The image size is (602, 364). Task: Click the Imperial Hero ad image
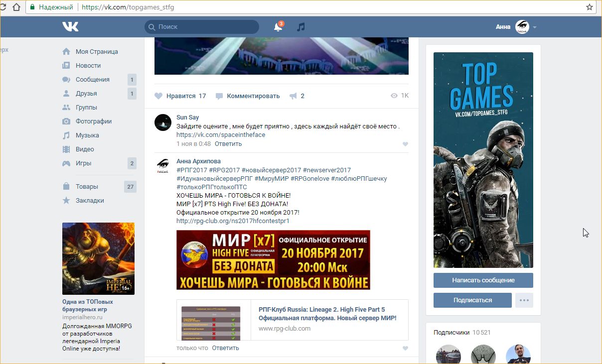point(98,258)
